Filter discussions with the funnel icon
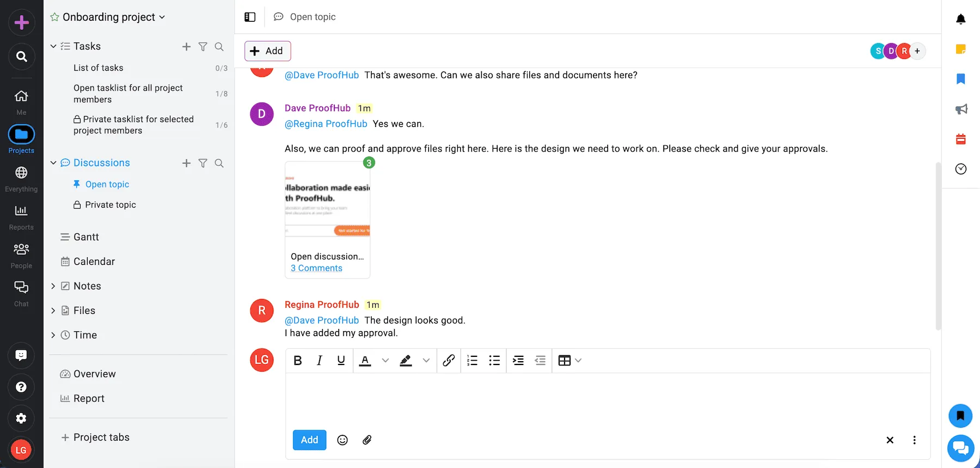Image resolution: width=980 pixels, height=468 pixels. [x=203, y=163]
